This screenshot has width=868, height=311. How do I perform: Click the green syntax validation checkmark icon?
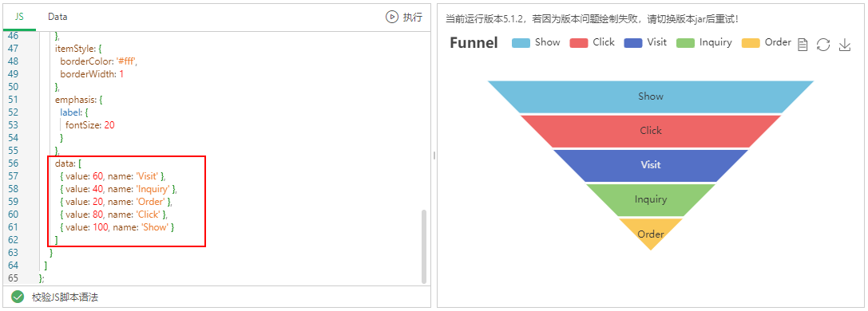click(x=18, y=297)
